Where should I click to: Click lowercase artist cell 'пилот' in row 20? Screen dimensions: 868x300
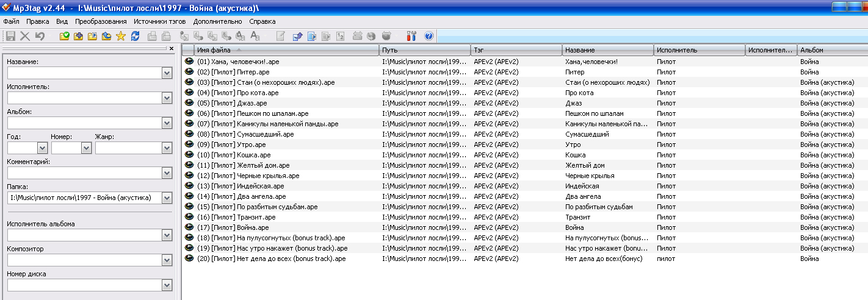[666, 259]
